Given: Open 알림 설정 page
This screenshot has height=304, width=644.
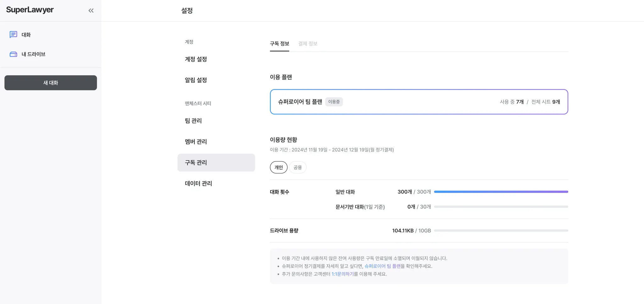Looking at the screenshot, I should (196, 80).
